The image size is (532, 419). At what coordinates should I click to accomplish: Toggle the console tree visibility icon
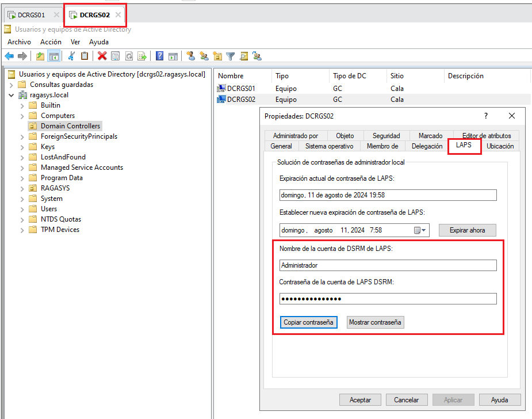(54, 56)
